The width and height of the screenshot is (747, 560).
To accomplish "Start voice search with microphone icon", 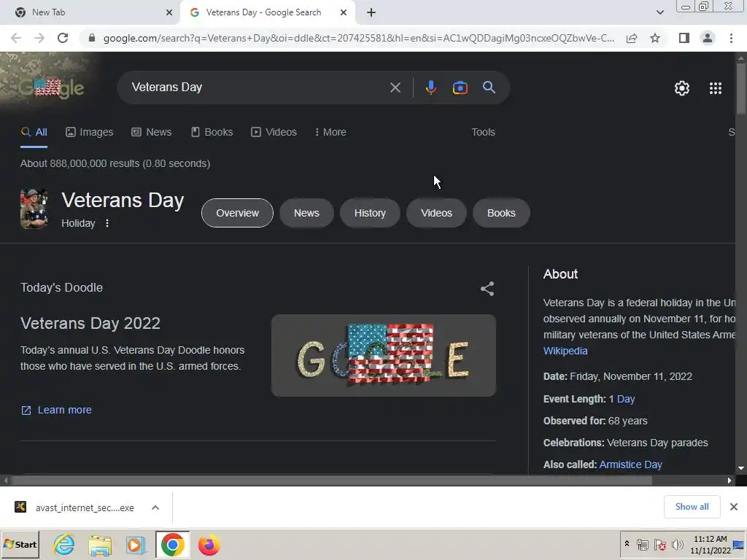I will point(430,87).
